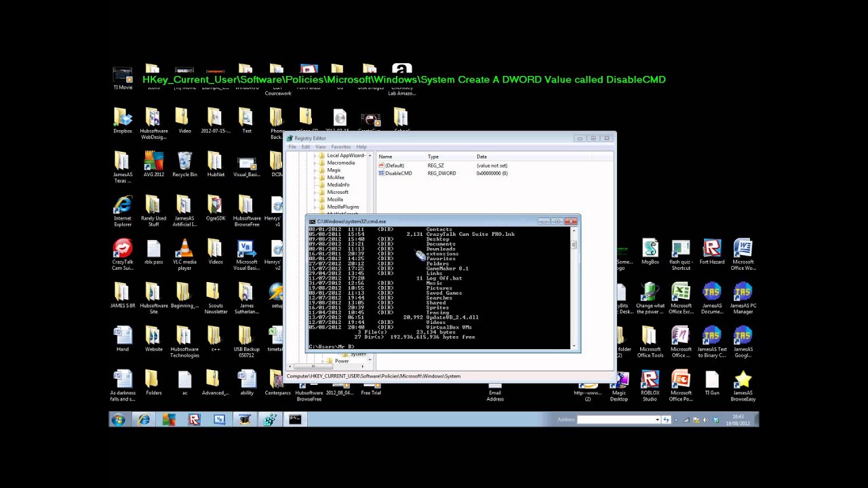
Task: Click the volume icon in system tray
Action: (707, 420)
